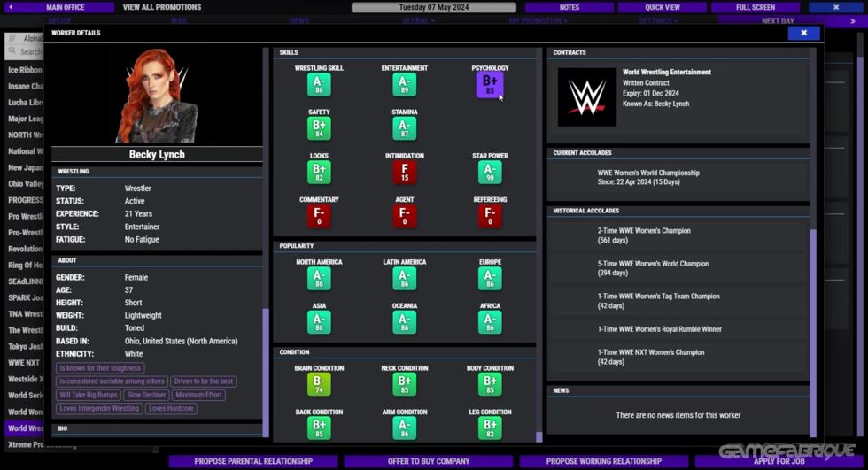Click the Wrestling Skill A- grade badge
This screenshot has height=470, width=868.
pos(319,85)
